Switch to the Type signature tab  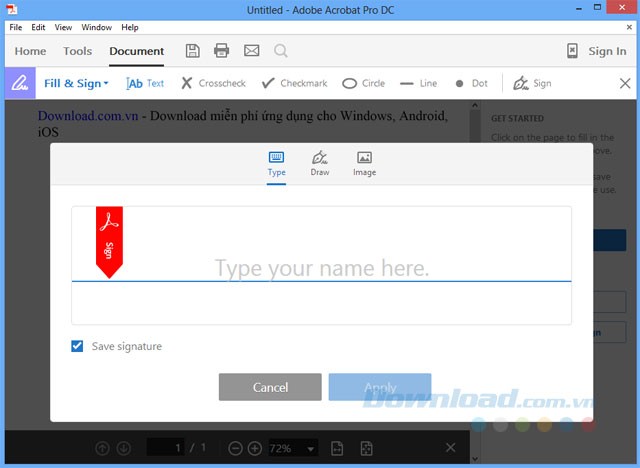tap(276, 164)
